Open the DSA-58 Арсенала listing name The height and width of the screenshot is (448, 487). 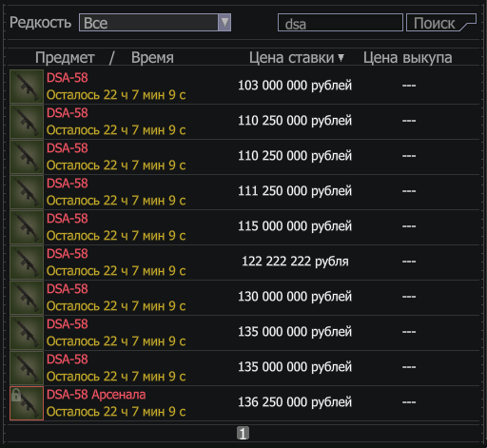[96, 395]
